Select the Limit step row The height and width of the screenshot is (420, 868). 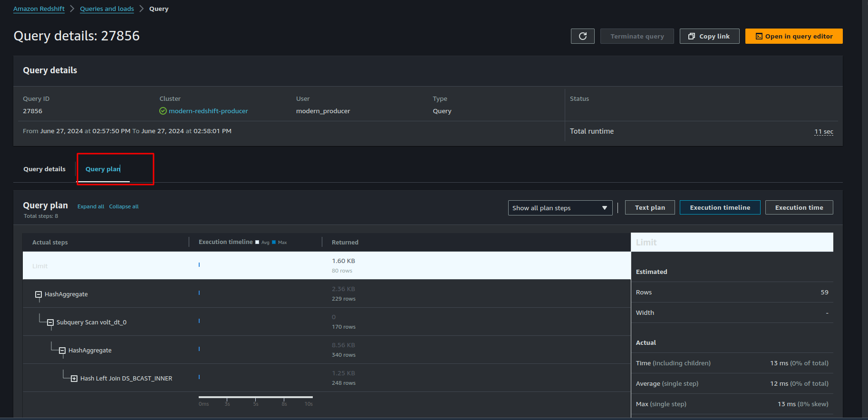pyautogui.click(x=327, y=265)
